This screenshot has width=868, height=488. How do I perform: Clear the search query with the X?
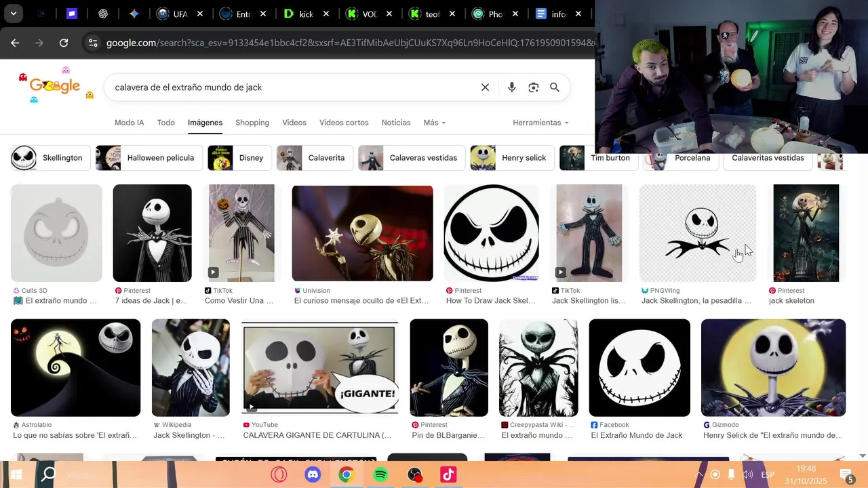[485, 87]
